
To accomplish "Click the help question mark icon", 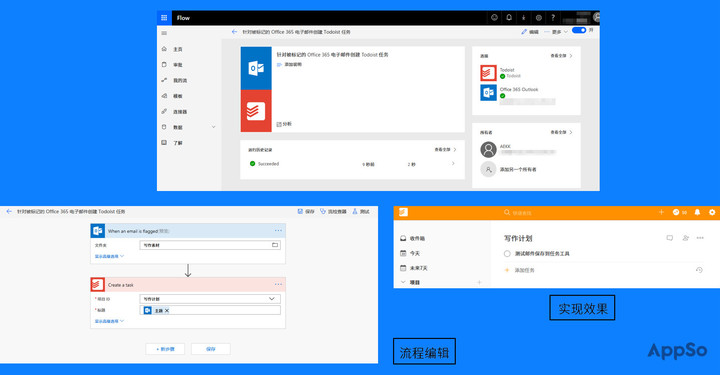I will (x=553, y=17).
